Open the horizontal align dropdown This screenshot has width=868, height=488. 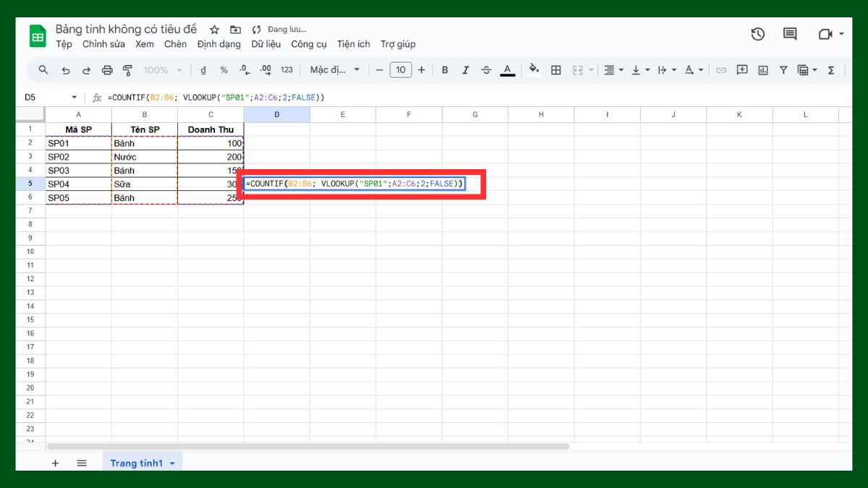click(613, 70)
